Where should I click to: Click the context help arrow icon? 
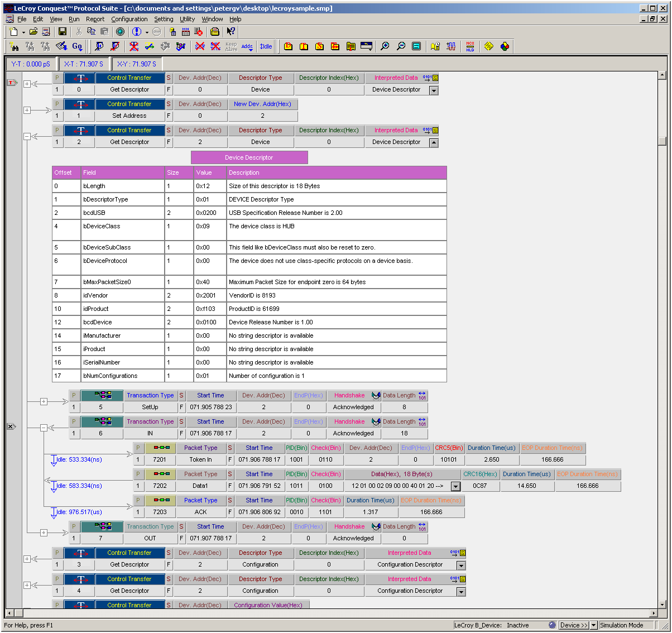point(231,32)
